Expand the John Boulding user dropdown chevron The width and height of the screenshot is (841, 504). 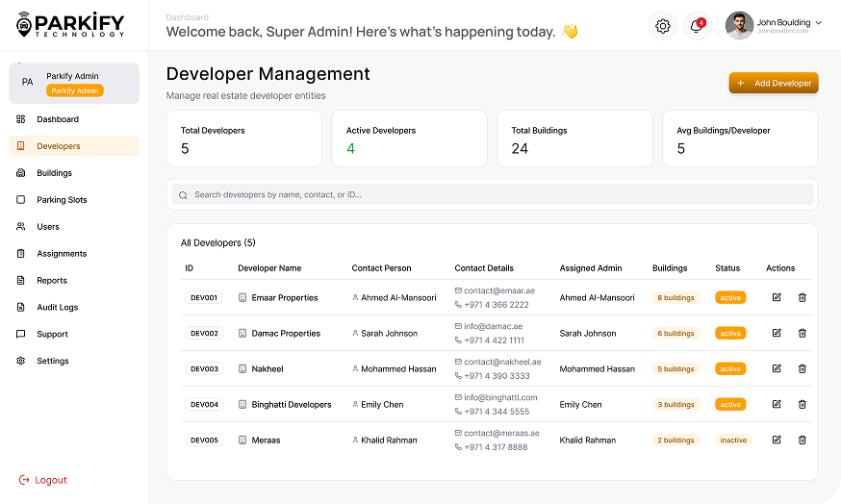pyautogui.click(x=819, y=22)
